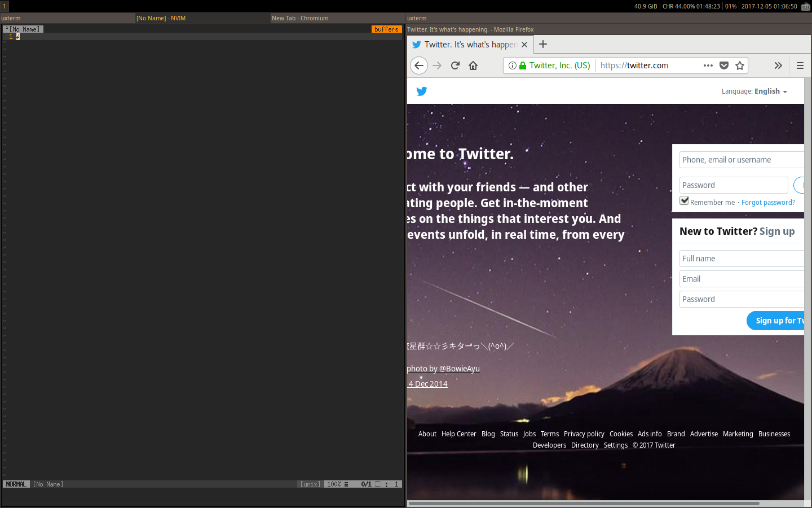Open Help Center footer link

click(458, 434)
